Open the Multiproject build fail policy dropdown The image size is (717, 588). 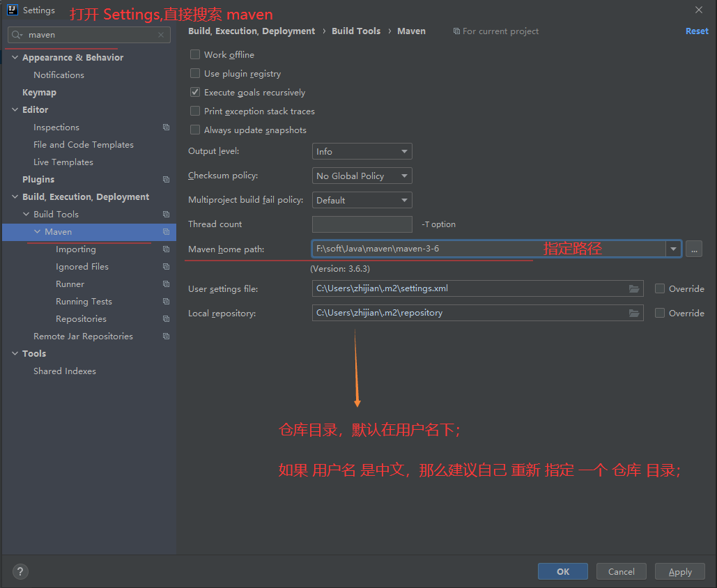coord(362,200)
